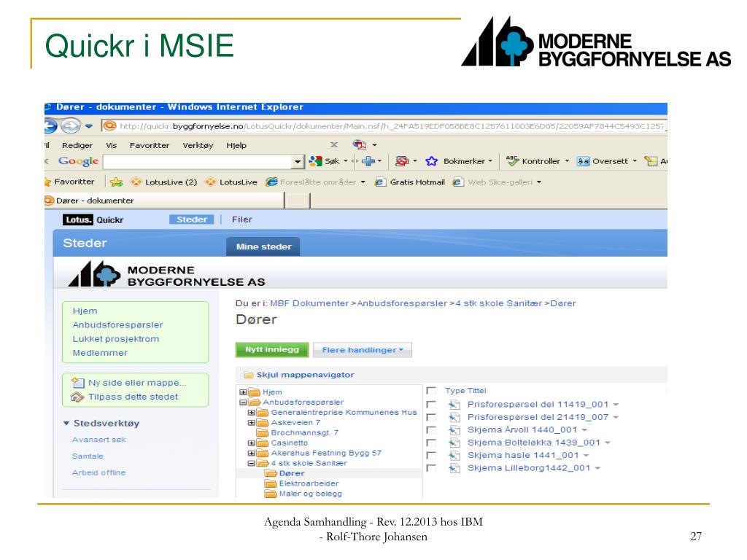Click the add to favorites bar star icon

point(116,182)
